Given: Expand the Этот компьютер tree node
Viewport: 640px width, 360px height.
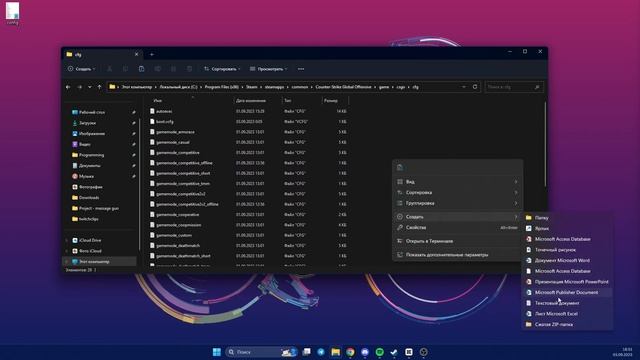Looking at the screenshot, I should (x=67, y=262).
